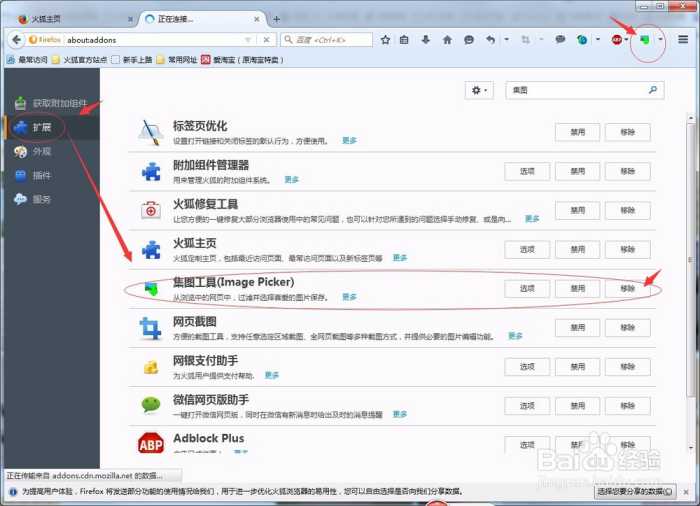Open 新手上路 bookmark
This screenshot has height=506, width=700.
coord(132,60)
